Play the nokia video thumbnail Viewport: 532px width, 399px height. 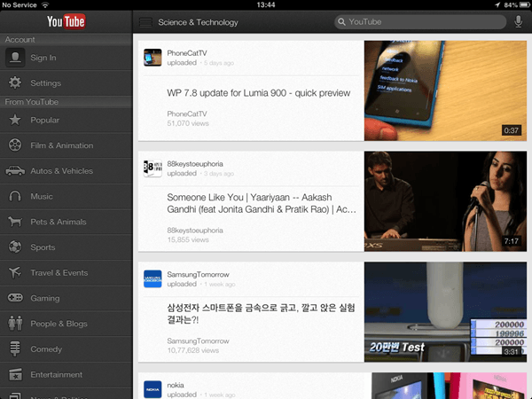tap(450, 386)
